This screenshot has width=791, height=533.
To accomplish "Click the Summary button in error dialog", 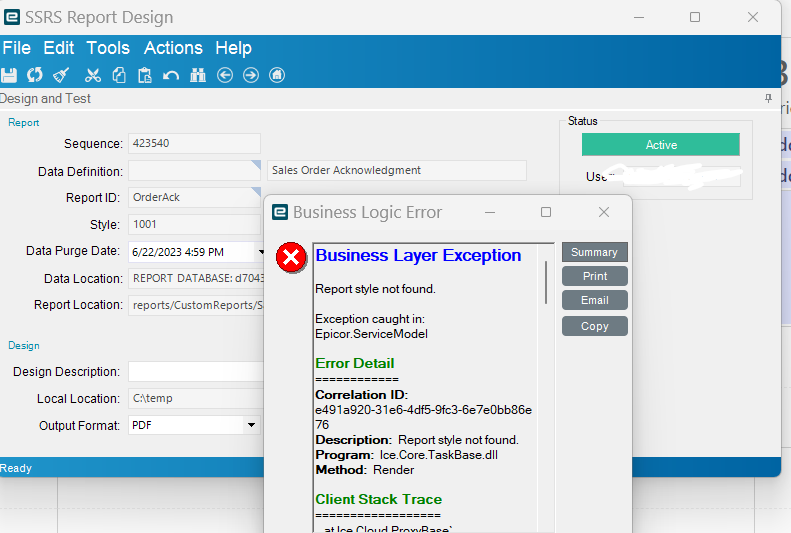I will (x=595, y=252).
